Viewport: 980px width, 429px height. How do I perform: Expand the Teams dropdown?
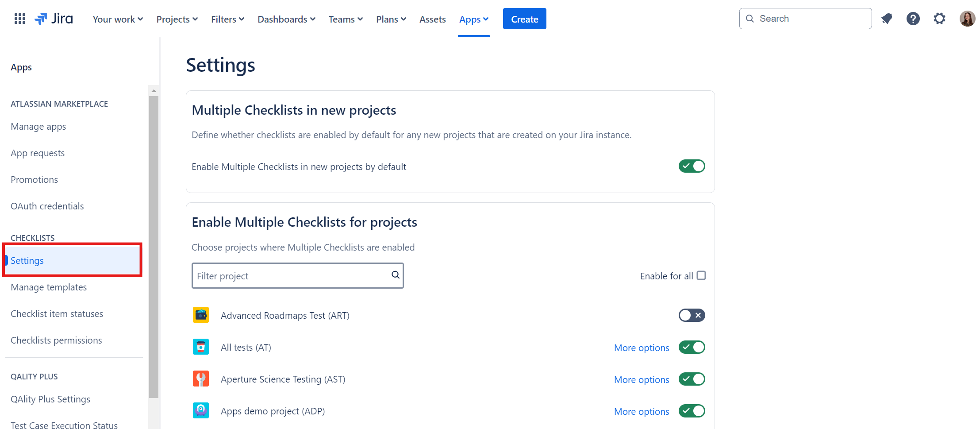pos(346,19)
